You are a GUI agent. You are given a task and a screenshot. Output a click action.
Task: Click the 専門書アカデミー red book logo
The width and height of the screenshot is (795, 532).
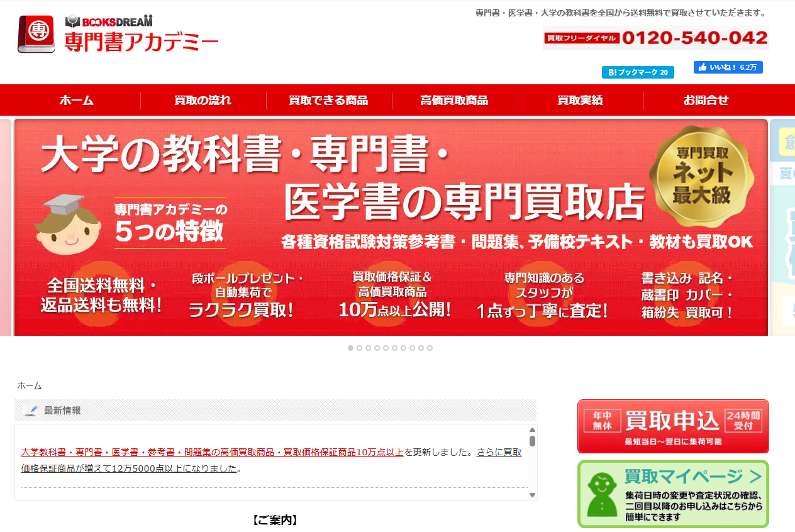[36, 35]
